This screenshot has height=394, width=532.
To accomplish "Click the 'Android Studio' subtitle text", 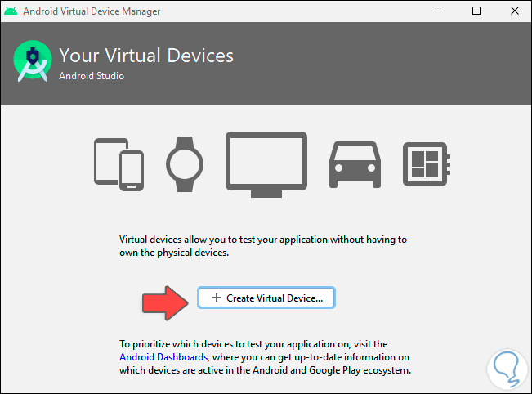I will tap(92, 76).
